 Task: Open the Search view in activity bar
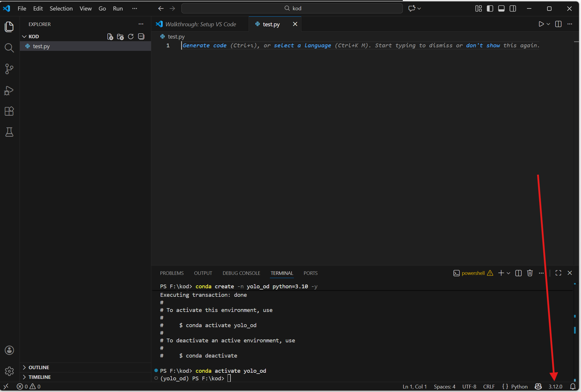(x=9, y=48)
